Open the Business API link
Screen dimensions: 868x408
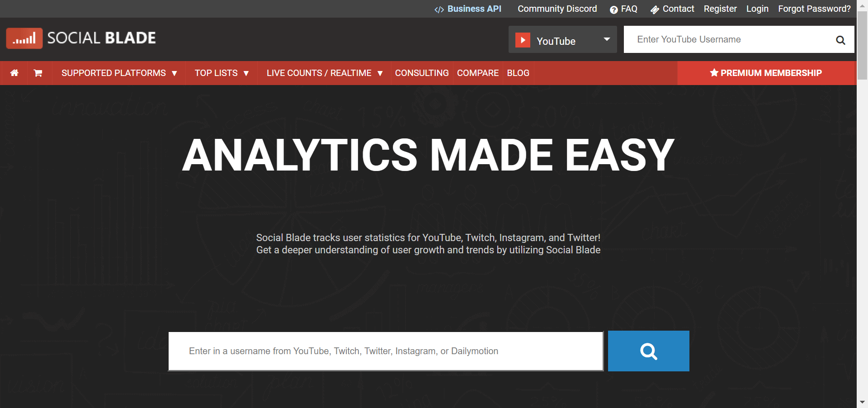pos(468,9)
